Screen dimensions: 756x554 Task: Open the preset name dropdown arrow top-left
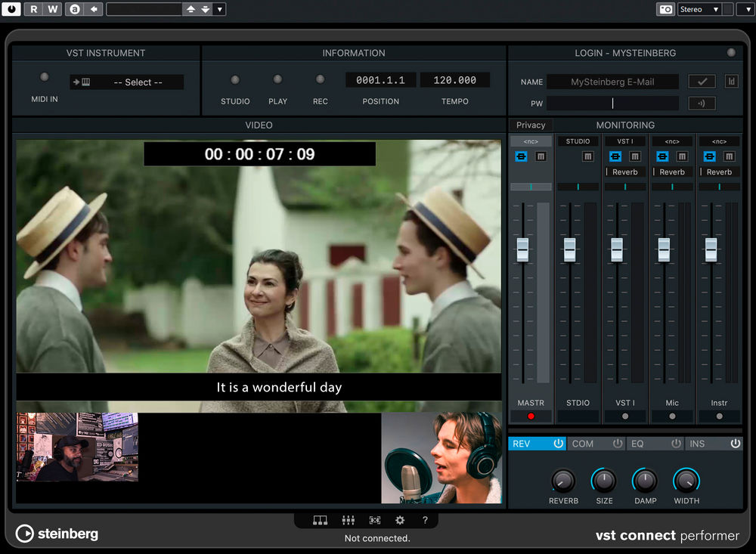click(x=219, y=9)
